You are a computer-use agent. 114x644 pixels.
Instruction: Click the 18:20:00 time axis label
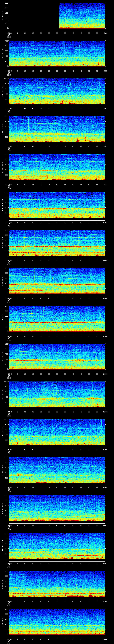point(9,639)
